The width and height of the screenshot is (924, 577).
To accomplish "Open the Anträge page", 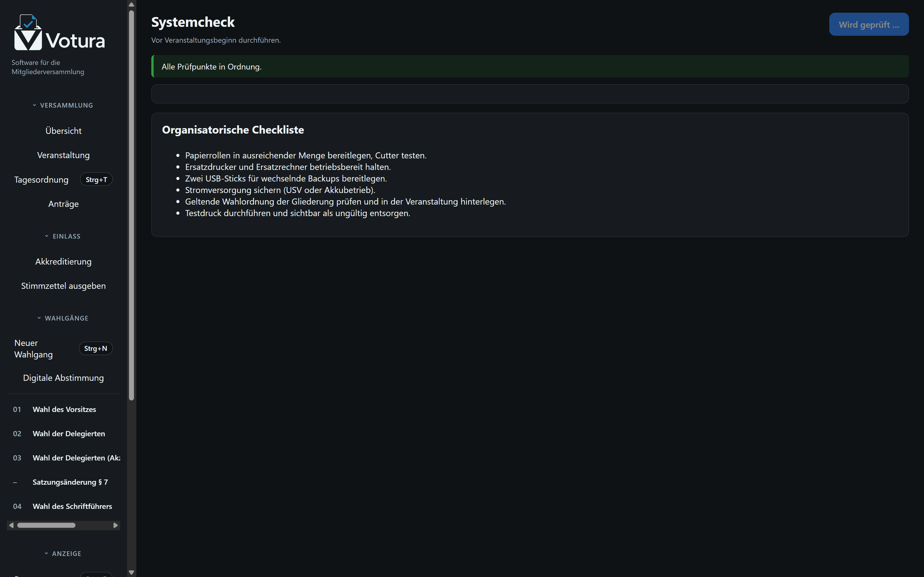I will pyautogui.click(x=64, y=204).
